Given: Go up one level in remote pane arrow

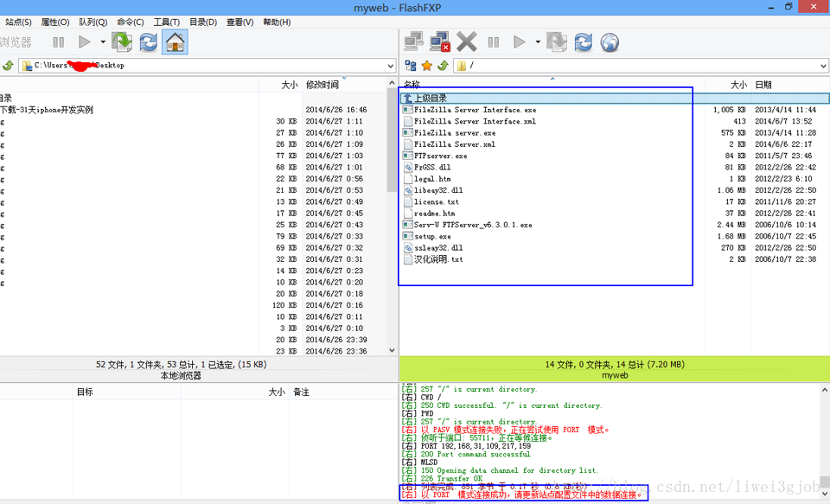Looking at the screenshot, I should point(443,65).
